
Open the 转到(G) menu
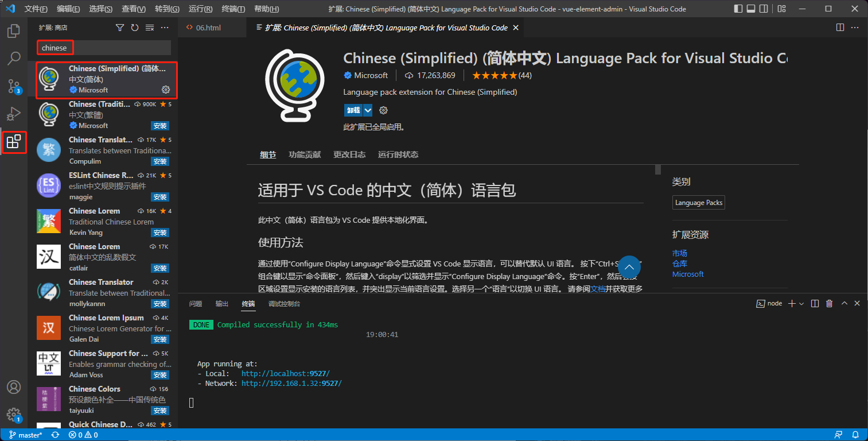pos(167,9)
